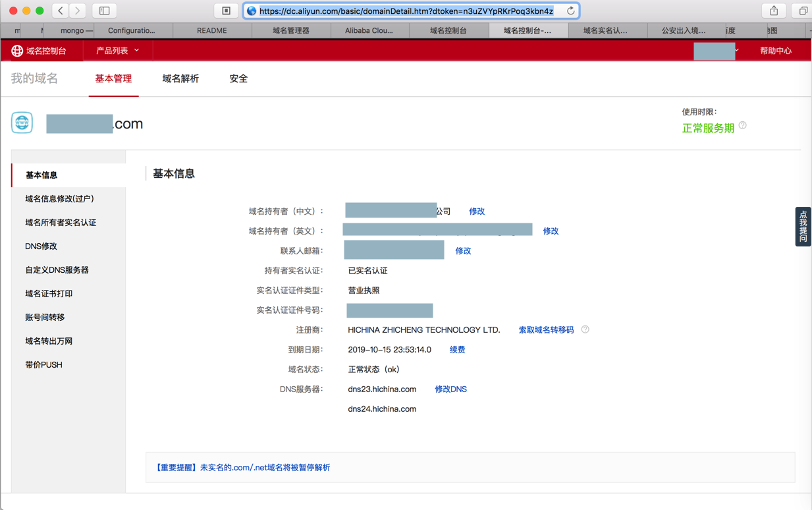
Task: Reload the page with the refresh icon
Action: (x=570, y=11)
